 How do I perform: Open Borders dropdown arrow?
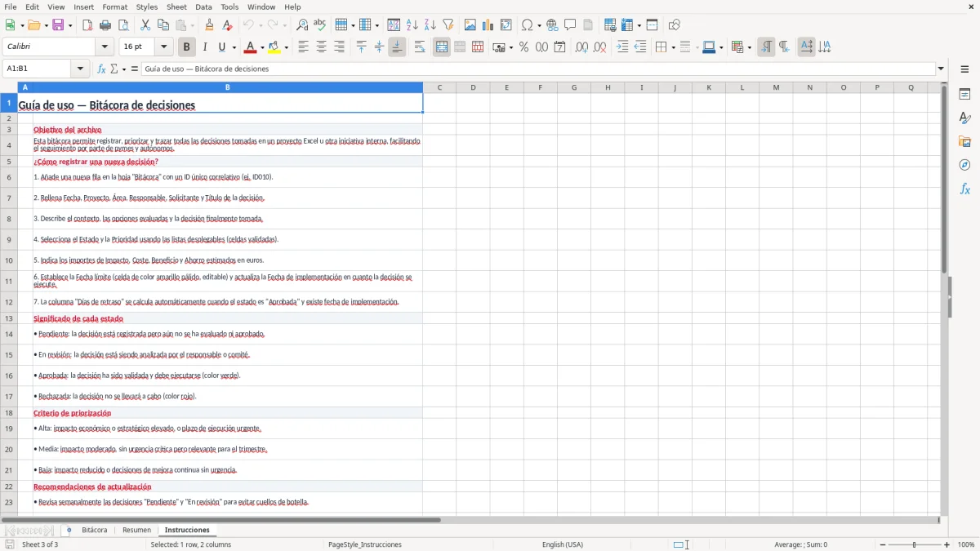(673, 47)
